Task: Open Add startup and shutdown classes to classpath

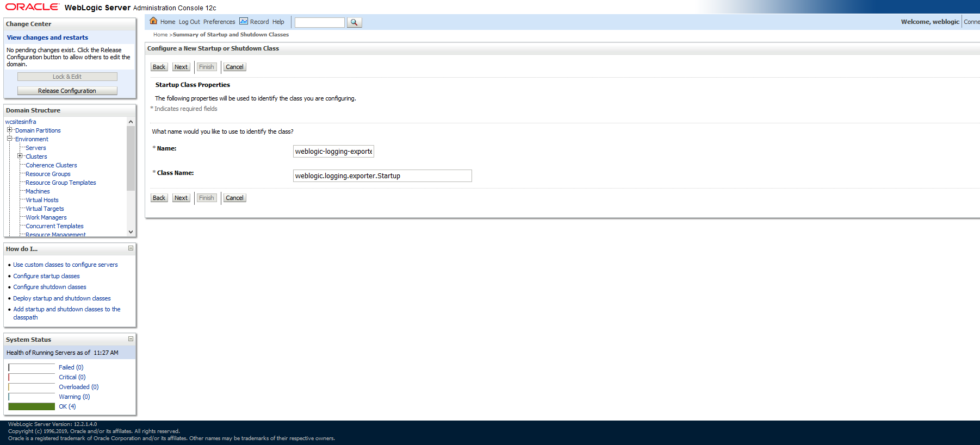Action: coord(67,313)
